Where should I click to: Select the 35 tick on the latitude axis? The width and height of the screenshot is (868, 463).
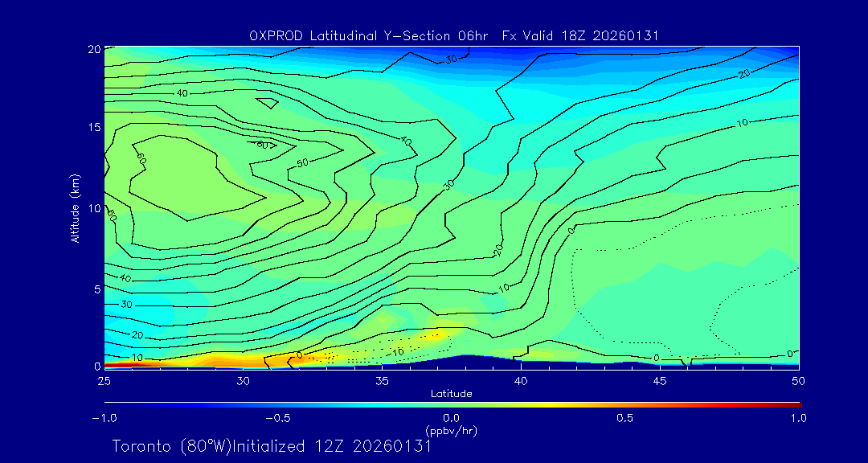point(382,380)
